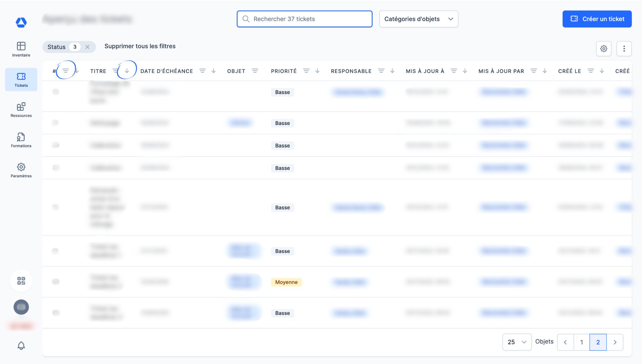This screenshot has width=642, height=364.
Task: Open table settings gear icon
Action: pyautogui.click(x=603, y=49)
